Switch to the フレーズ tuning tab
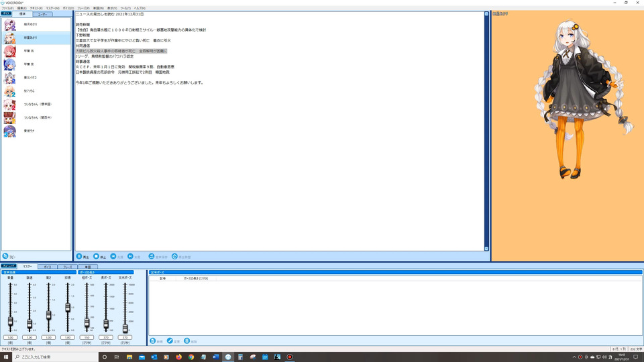Viewport: 644px width, 362px height. click(x=67, y=267)
